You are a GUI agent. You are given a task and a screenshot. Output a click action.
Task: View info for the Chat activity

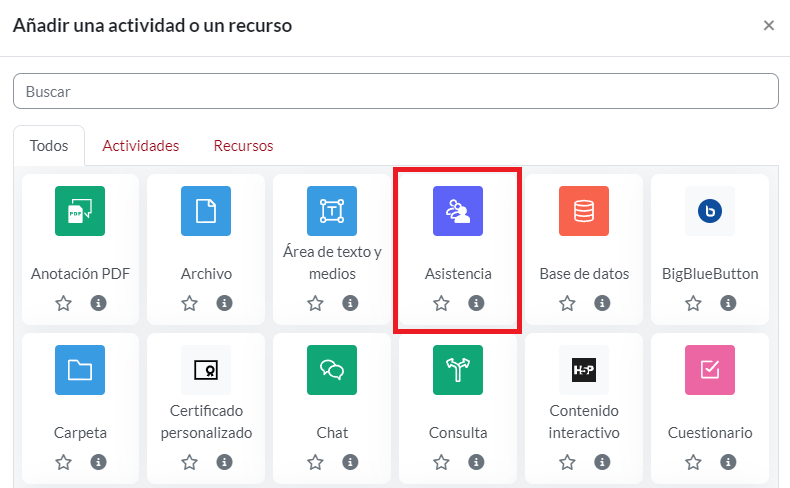pyautogui.click(x=350, y=462)
